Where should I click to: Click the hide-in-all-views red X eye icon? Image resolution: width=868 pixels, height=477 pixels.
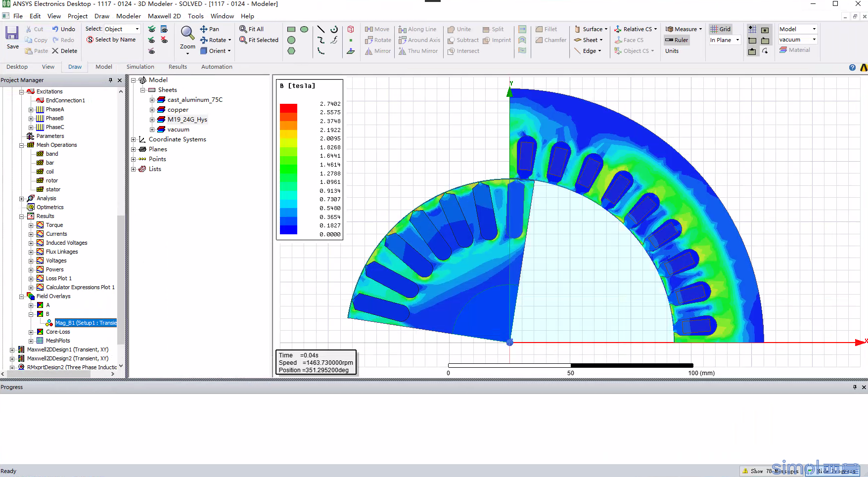[164, 40]
